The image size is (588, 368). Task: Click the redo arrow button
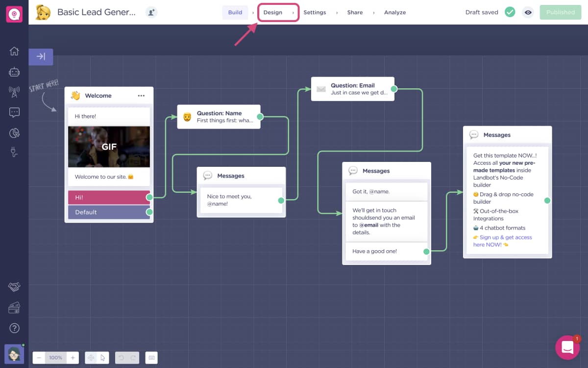click(x=133, y=358)
